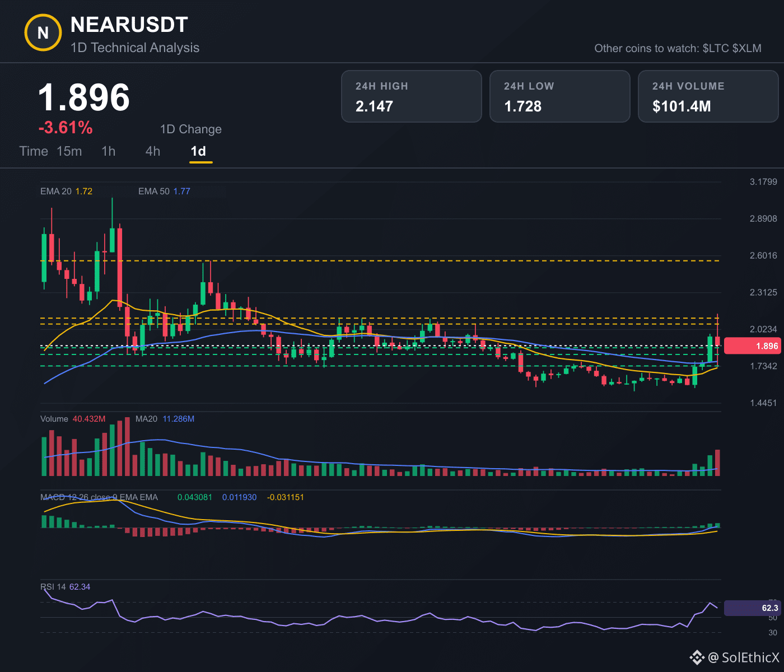Click the Binance logo beside SolEthicX
The height and width of the screenshot is (672, 784).
pos(697,657)
